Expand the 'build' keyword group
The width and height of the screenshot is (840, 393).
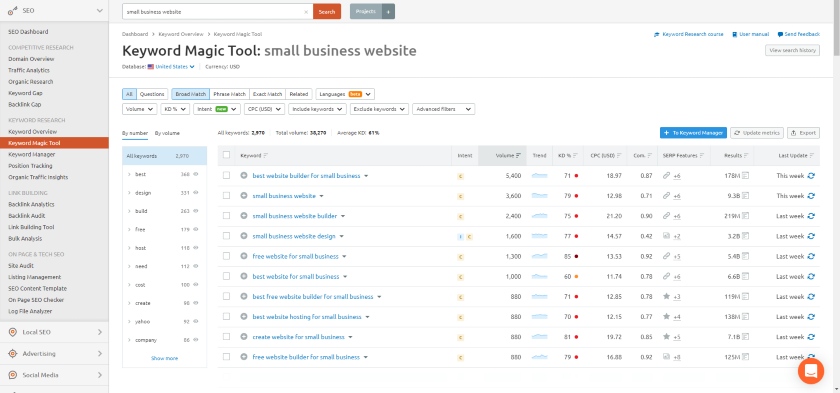129,211
